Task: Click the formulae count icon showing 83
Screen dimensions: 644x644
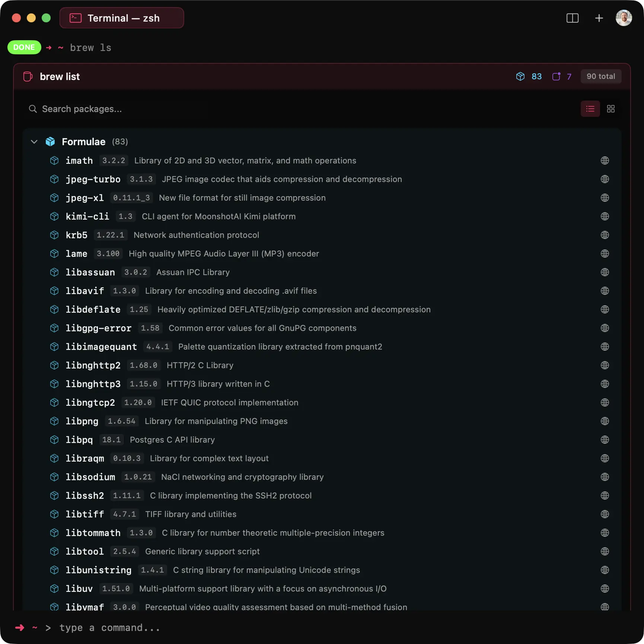Action: [x=520, y=76]
